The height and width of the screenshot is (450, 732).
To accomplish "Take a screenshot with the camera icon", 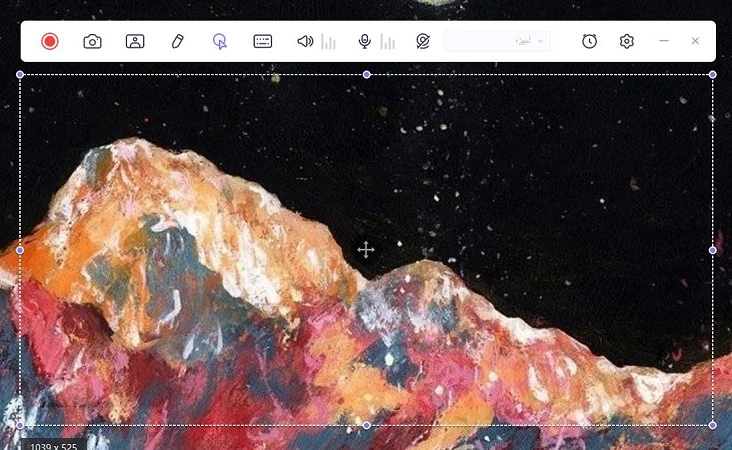I will [x=92, y=42].
